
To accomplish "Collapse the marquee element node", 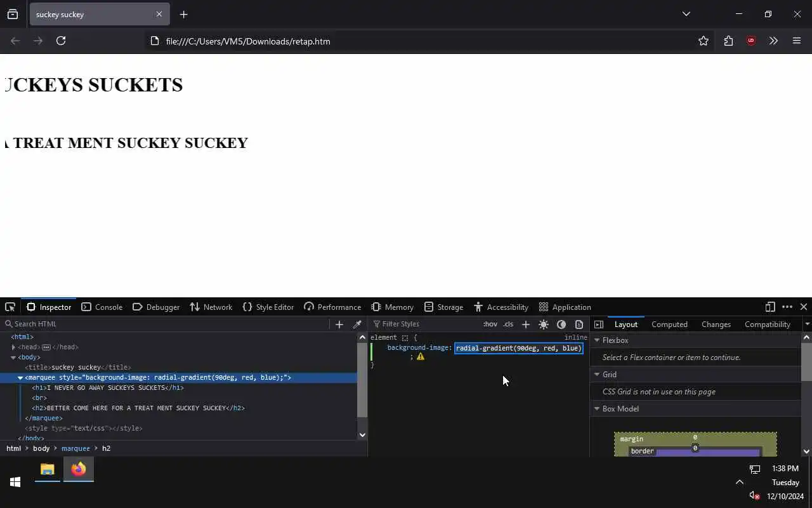I will tap(20, 378).
